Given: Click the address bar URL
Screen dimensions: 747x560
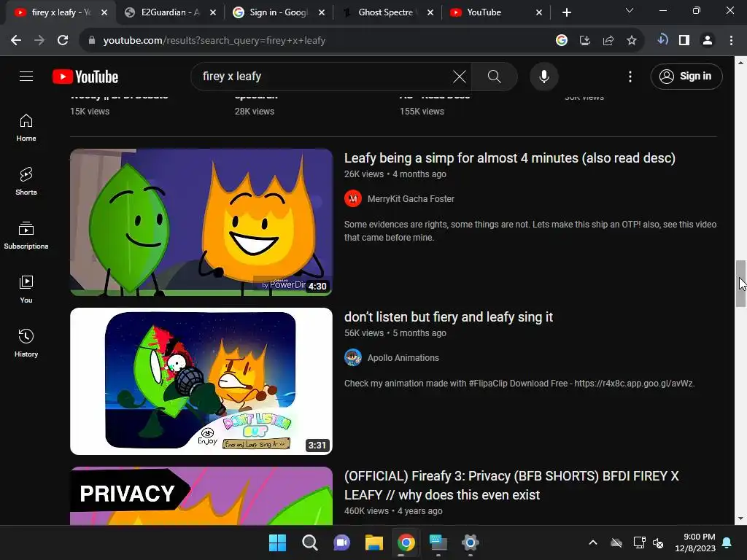Looking at the screenshot, I should pos(214,41).
